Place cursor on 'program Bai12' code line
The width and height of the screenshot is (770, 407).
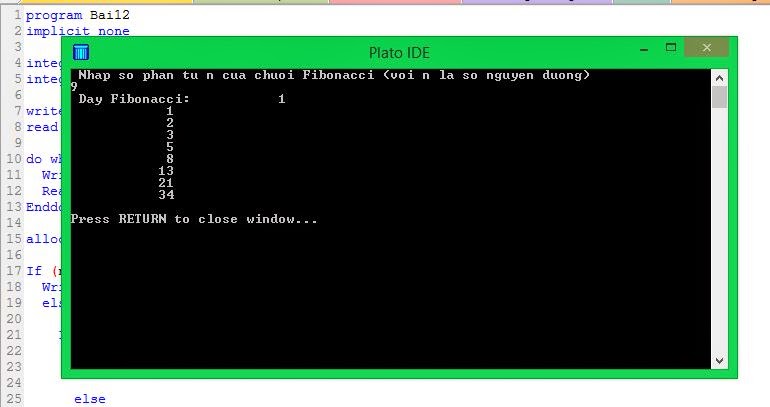coord(78,15)
